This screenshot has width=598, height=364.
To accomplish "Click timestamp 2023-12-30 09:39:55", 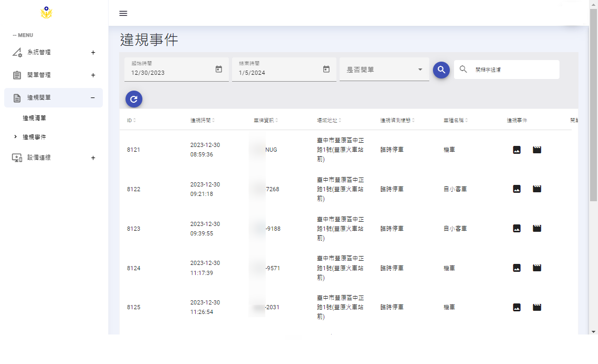I will [x=205, y=229].
